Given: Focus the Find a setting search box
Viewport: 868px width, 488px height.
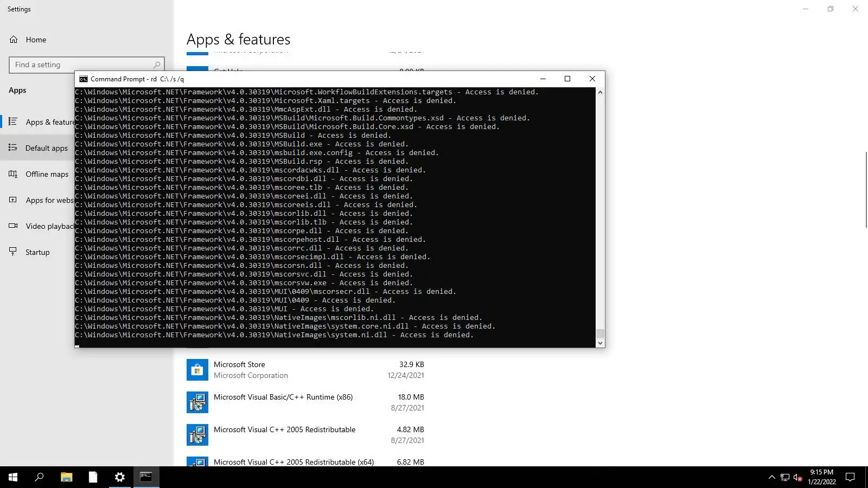Looking at the screenshot, I should coord(87,65).
